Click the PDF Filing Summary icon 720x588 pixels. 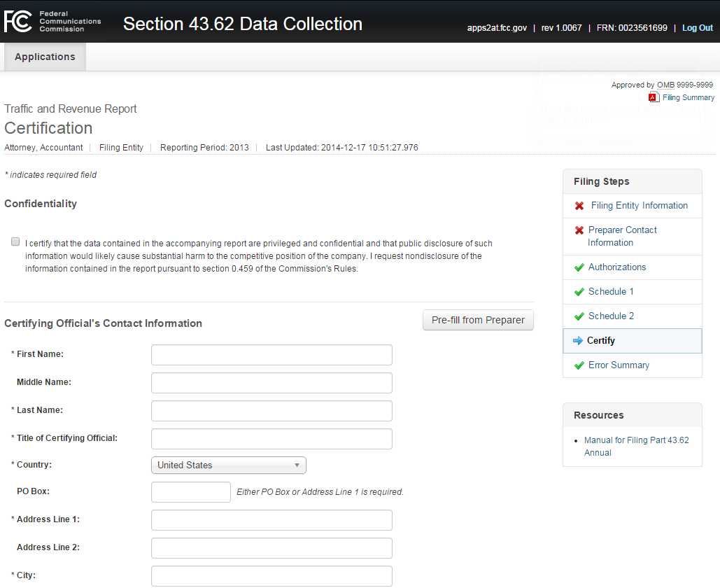click(x=654, y=97)
